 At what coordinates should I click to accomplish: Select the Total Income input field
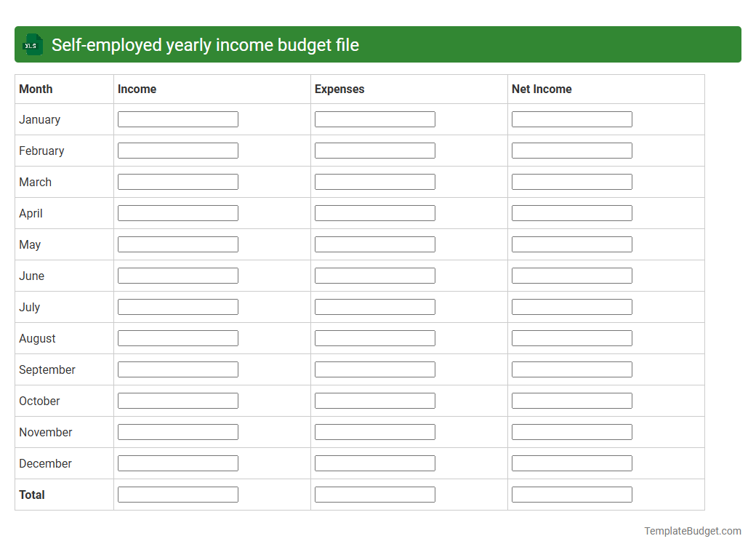point(177,494)
